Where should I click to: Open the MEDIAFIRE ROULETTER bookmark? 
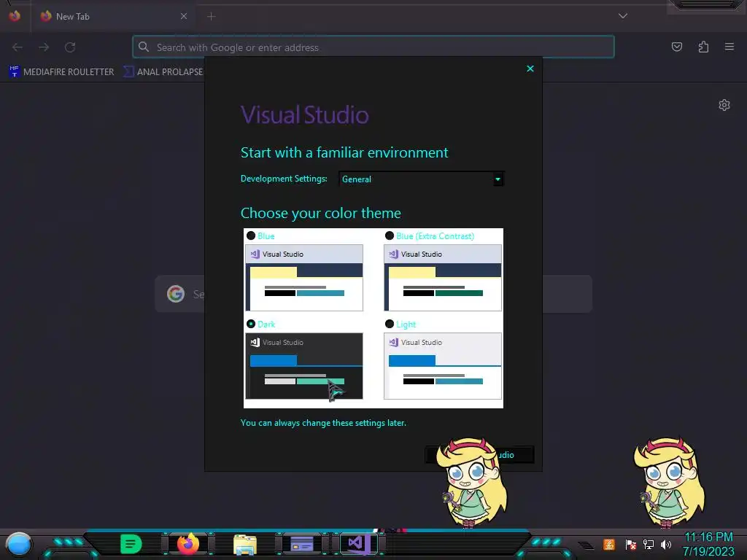coord(61,72)
